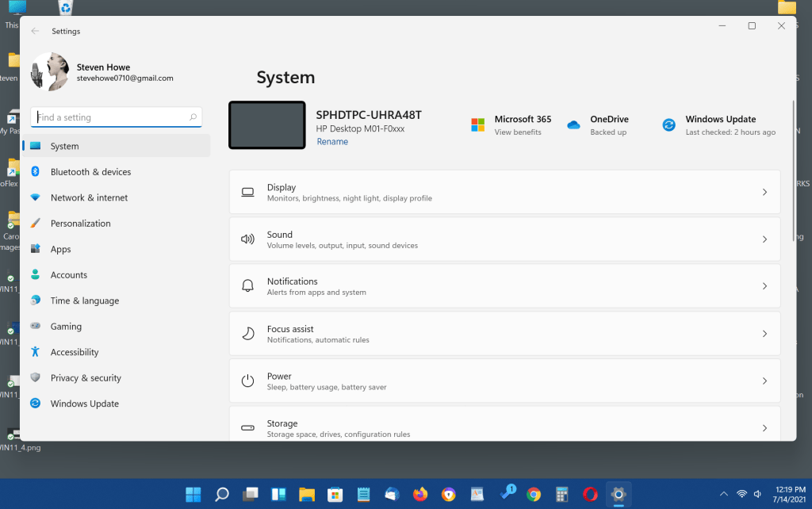Viewport: 812px width, 509px height.
Task: Click the Microsoft 365 logo icon
Action: (477, 124)
